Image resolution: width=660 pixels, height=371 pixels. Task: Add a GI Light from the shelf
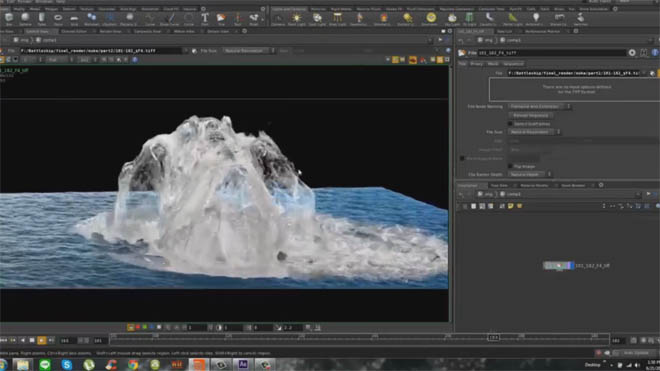tap(469, 19)
